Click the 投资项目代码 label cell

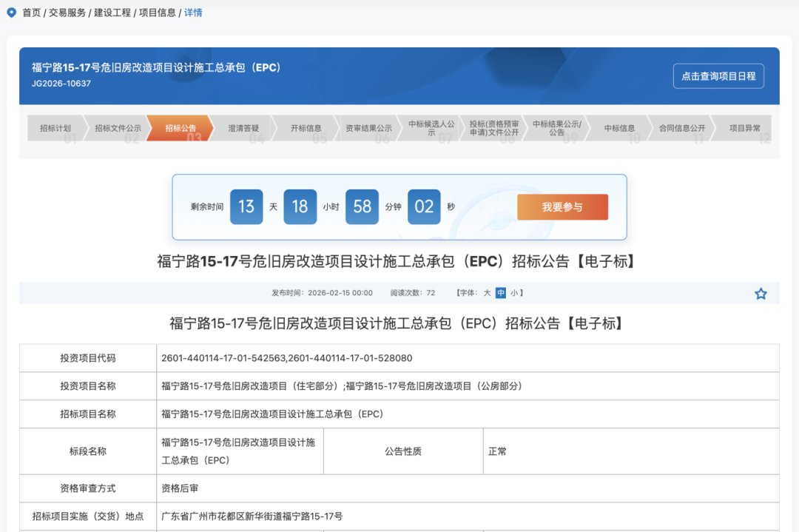click(x=87, y=358)
